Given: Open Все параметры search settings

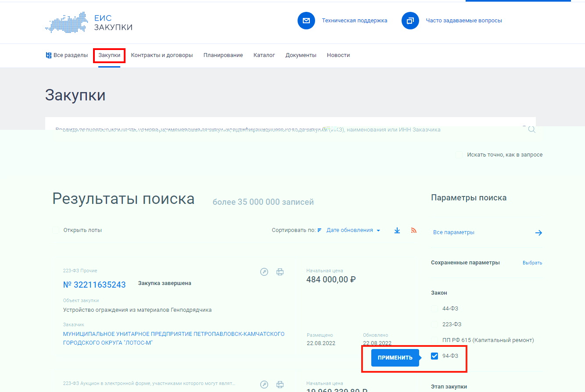Looking at the screenshot, I should click(x=454, y=232).
